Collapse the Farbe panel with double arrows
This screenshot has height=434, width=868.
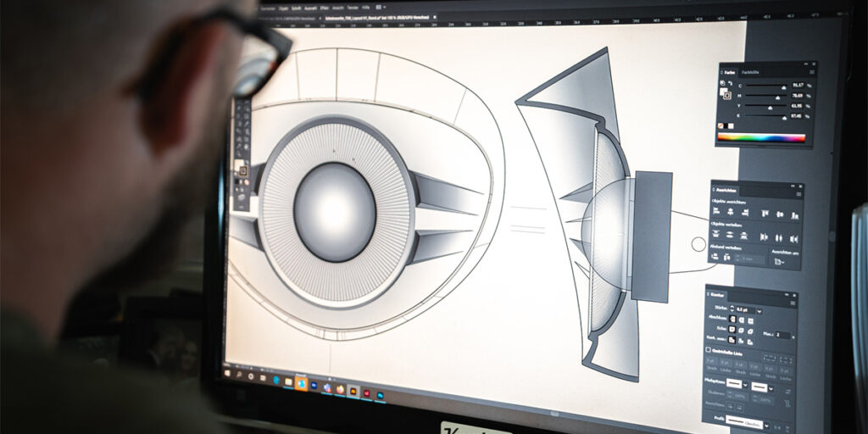pyautogui.click(x=806, y=64)
